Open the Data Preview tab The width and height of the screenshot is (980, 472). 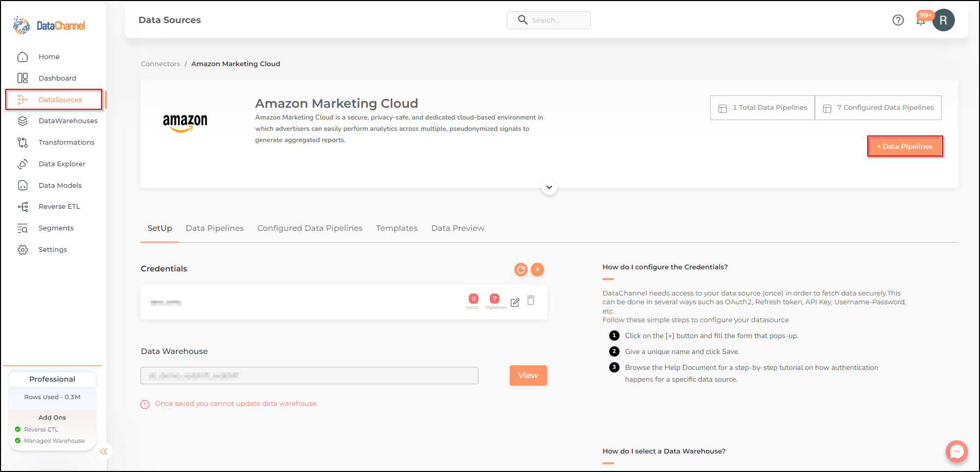(458, 228)
